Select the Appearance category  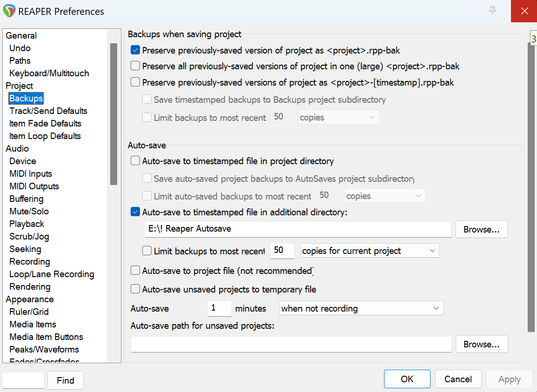click(x=29, y=299)
